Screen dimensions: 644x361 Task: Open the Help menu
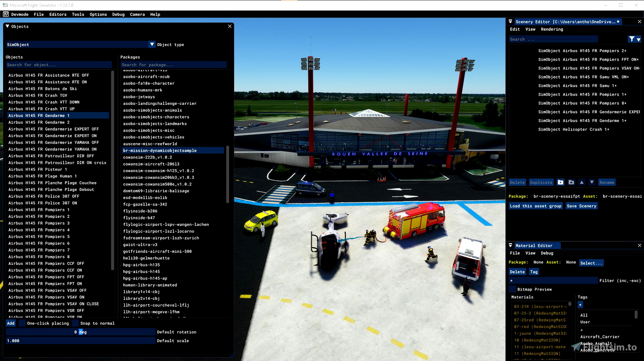[155, 14]
